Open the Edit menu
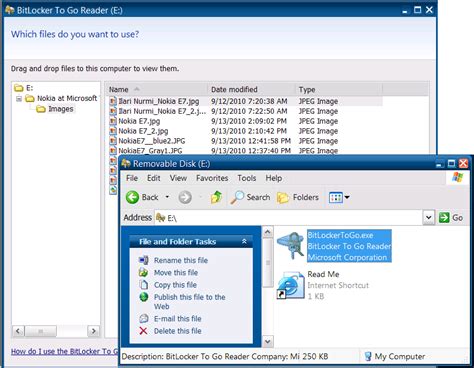The width and height of the screenshot is (474, 368). 154,178
